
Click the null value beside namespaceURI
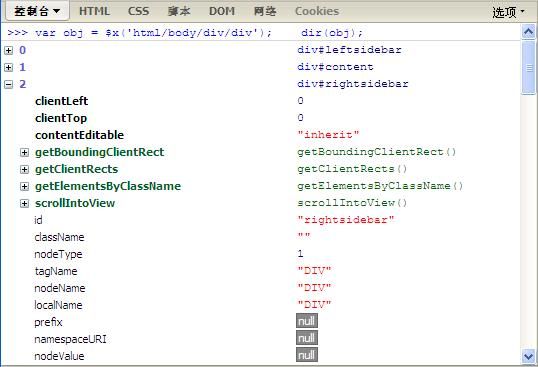(x=307, y=338)
